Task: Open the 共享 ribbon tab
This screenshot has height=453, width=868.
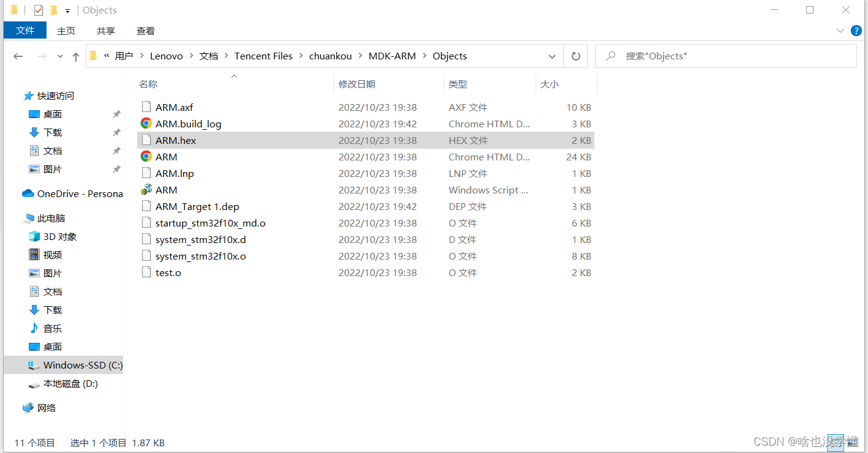Action: click(x=106, y=31)
